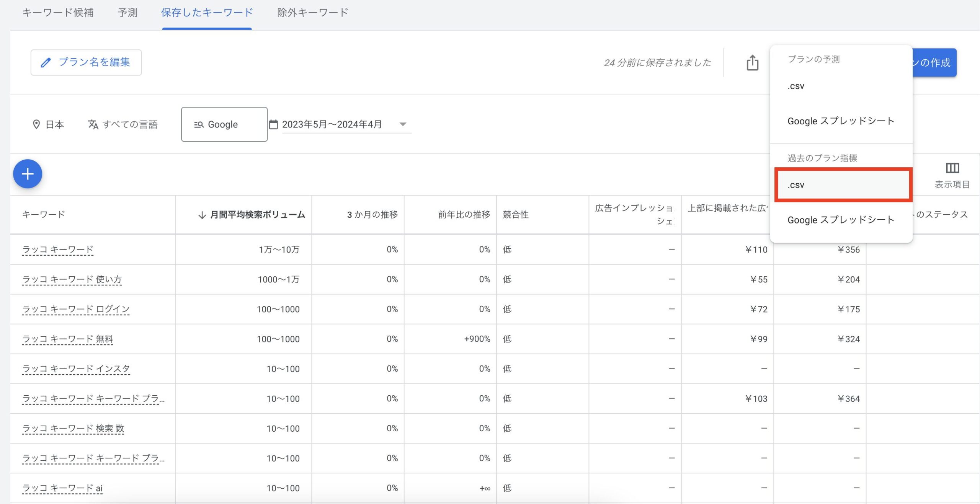Click the 日本 location setting
This screenshot has width=980, height=504.
[x=48, y=124]
